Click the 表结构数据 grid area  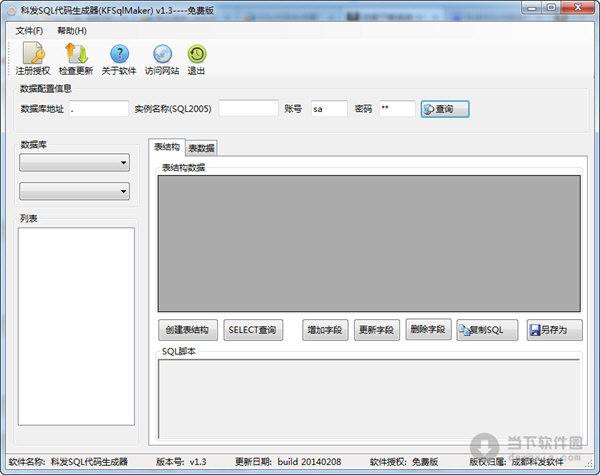369,243
